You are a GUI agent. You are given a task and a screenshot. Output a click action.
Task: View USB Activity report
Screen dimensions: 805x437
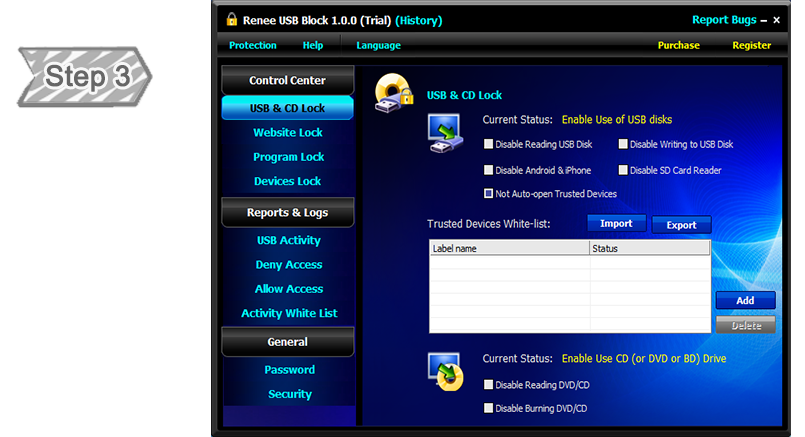[289, 240]
